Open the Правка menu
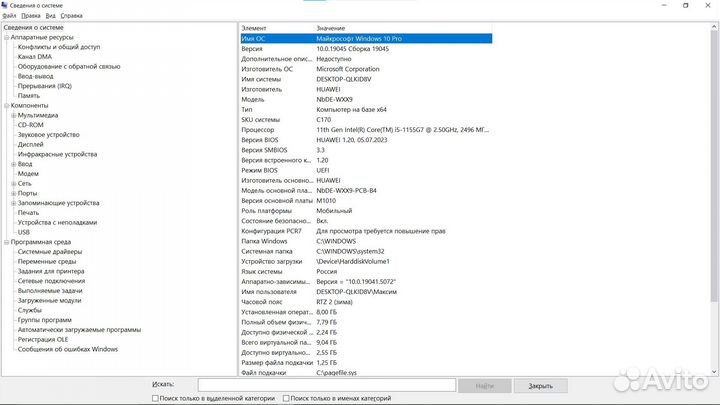The height and width of the screenshot is (405, 720). pos(31,16)
